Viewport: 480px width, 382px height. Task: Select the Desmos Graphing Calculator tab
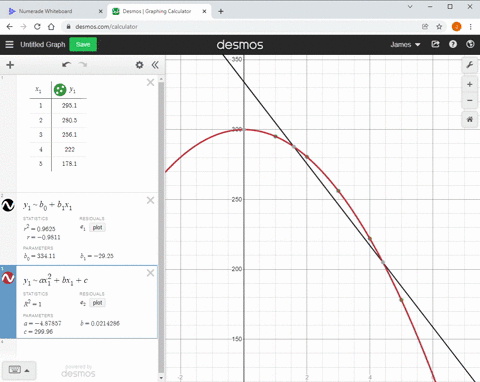pos(157,11)
